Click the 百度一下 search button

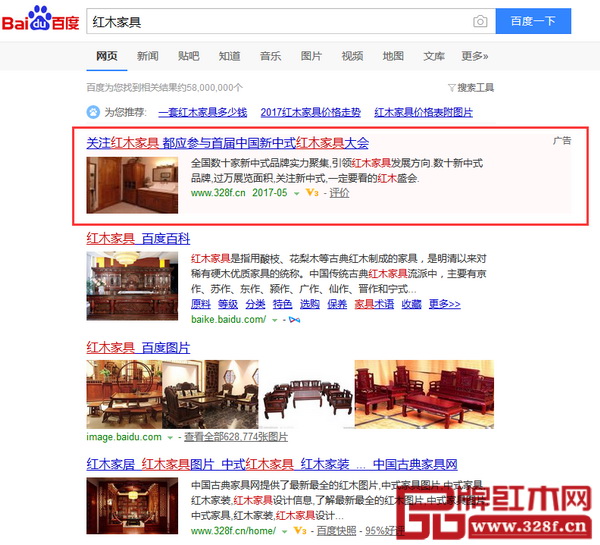pyautogui.click(x=533, y=21)
